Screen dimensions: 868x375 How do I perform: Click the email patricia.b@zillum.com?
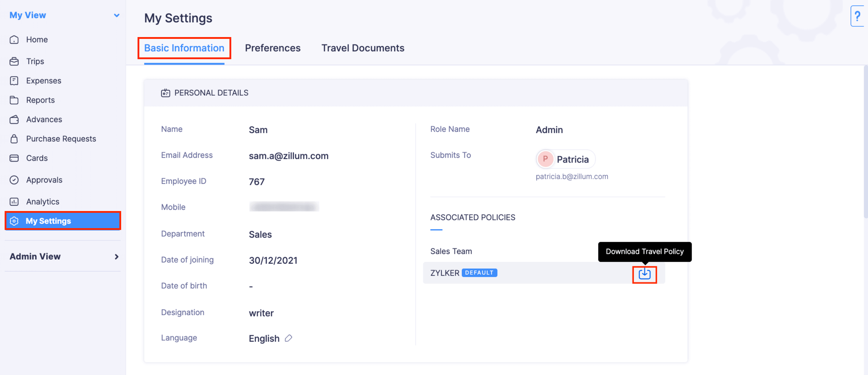pos(572,176)
